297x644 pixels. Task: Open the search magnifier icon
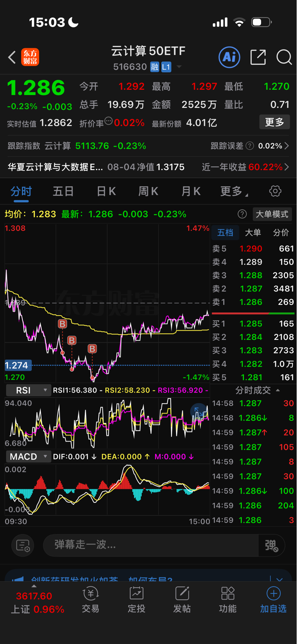point(284,57)
